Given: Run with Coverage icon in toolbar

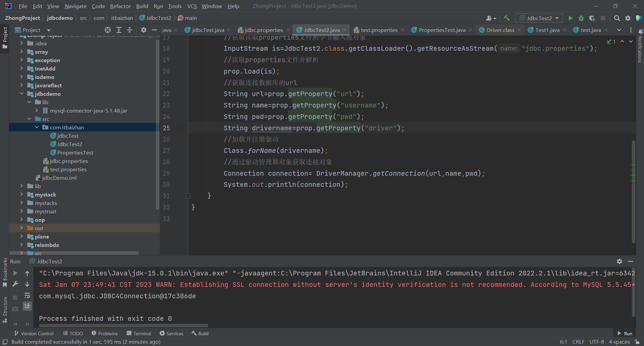Looking at the screenshot, I should click(x=592, y=18).
